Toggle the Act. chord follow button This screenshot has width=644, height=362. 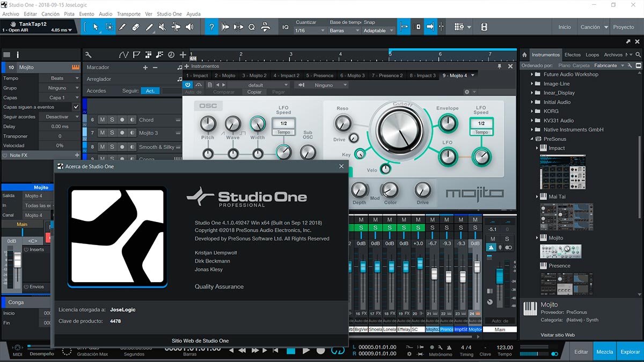coord(150,91)
